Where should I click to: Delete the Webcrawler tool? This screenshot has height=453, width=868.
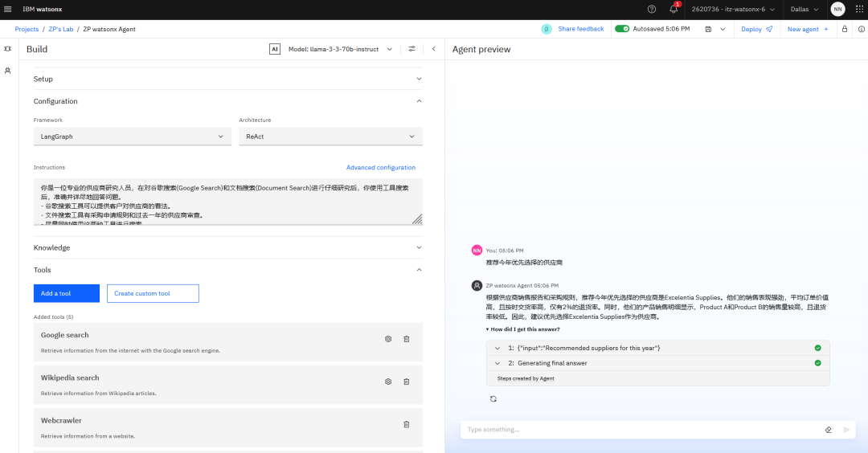point(407,424)
